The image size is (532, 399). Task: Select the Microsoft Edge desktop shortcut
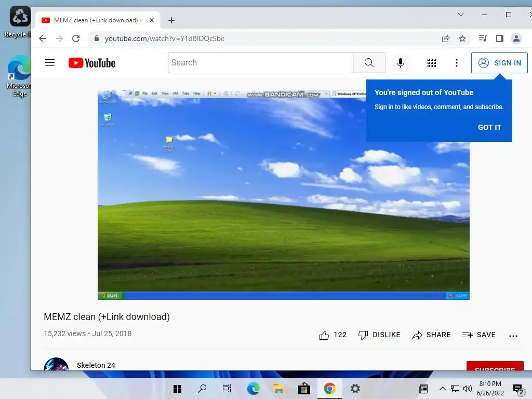point(19,75)
